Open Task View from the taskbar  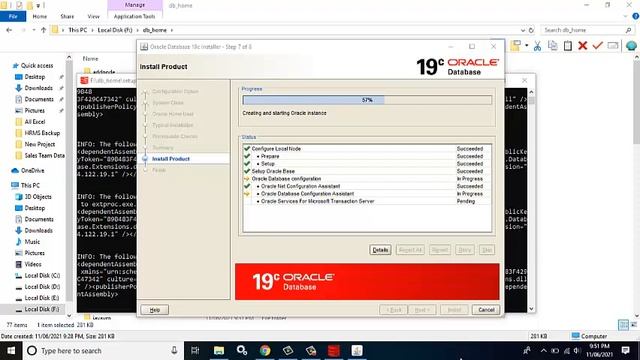195,351
